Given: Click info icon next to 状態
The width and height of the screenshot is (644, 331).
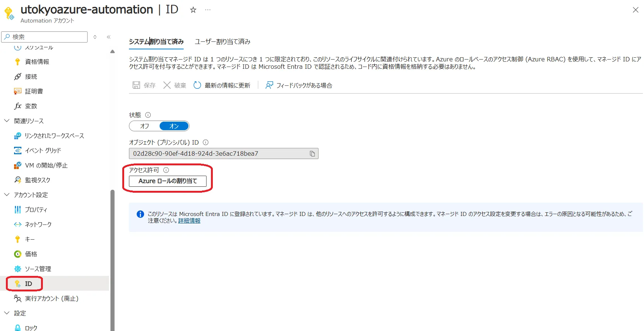Looking at the screenshot, I should pyautogui.click(x=148, y=115).
